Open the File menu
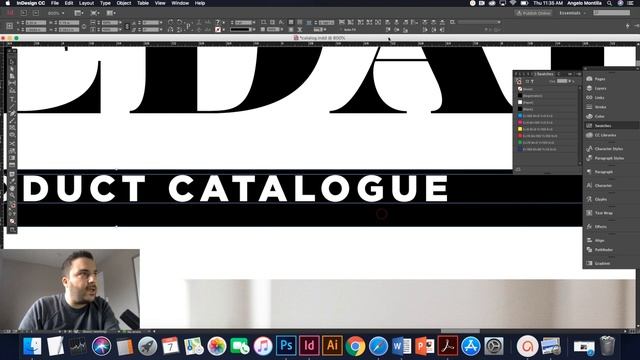The image size is (640, 360). pos(55,3)
